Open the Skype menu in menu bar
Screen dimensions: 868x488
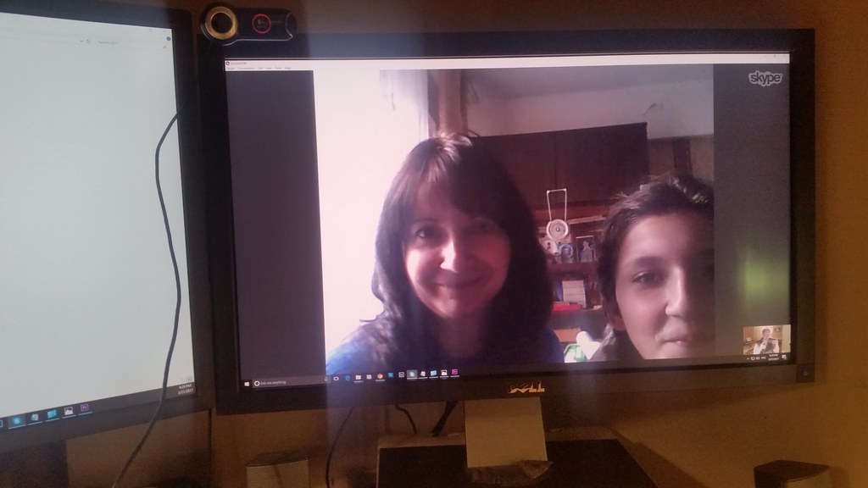click(x=231, y=68)
